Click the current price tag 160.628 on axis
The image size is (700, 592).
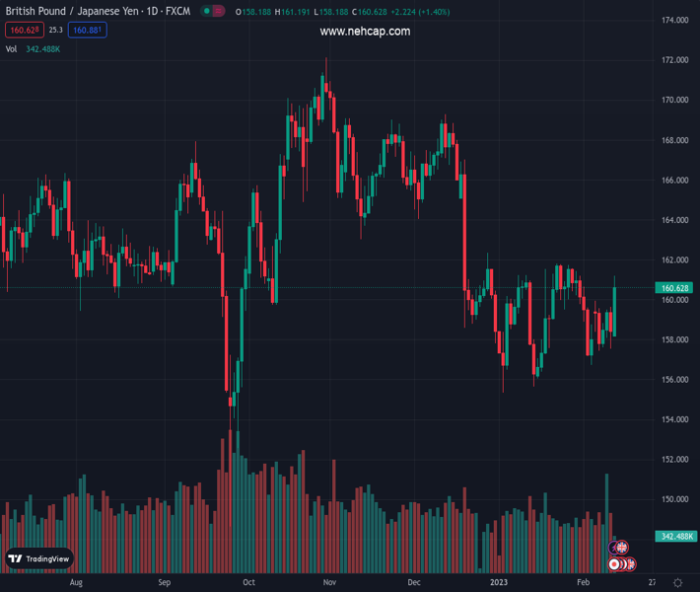[675, 288]
